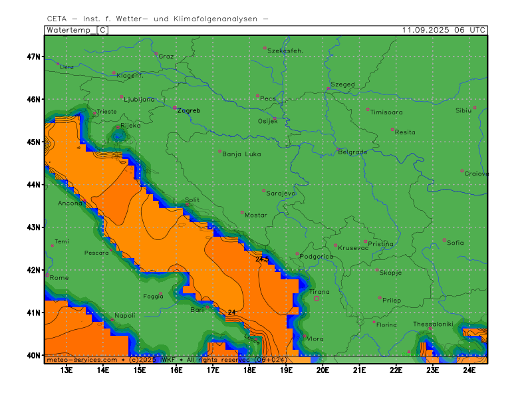Viewport: 532px width, 399px height.
Task: Click the Lecce city label
Action: click(x=252, y=339)
